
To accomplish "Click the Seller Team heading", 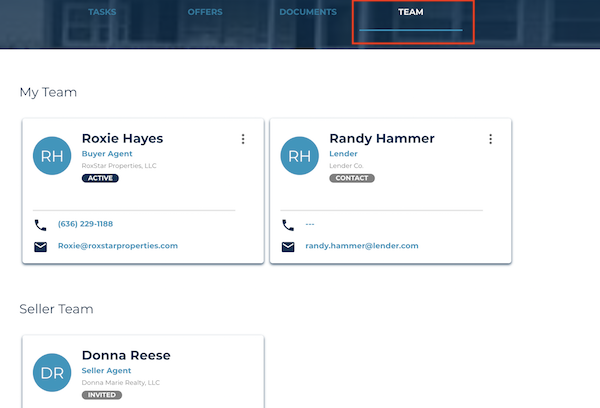I will pyautogui.click(x=56, y=309).
